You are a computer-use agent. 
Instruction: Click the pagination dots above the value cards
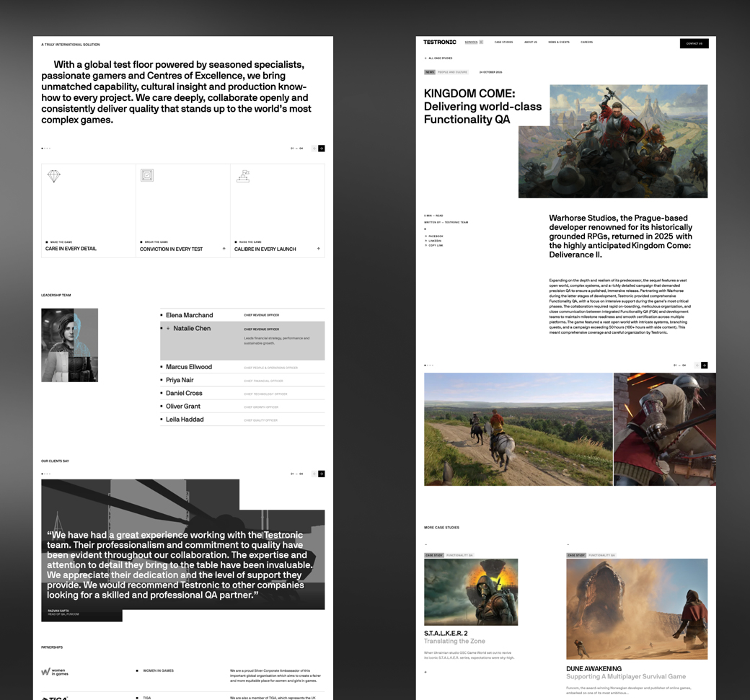[x=46, y=149]
